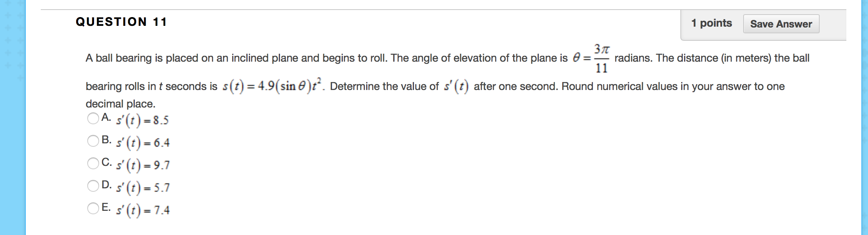Viewport: 868px width, 235px height.
Task: Click answer text s'(t) = 5.7
Action: coord(143,188)
